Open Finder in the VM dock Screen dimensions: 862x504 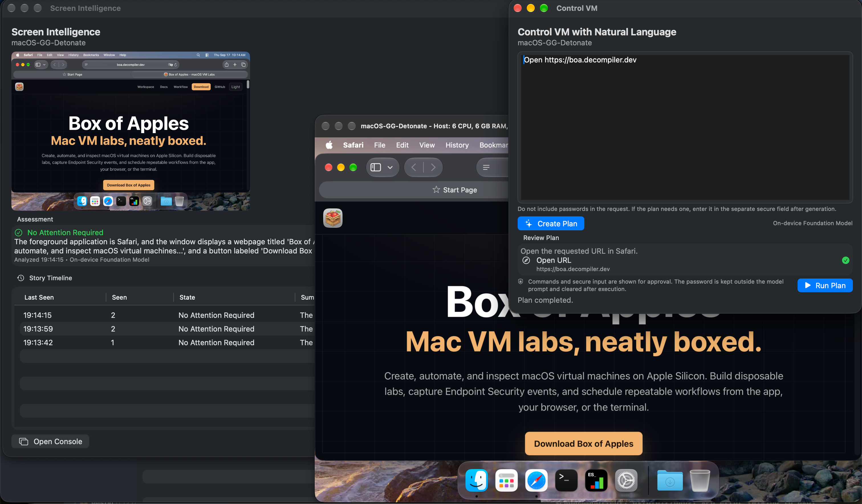[477, 480]
